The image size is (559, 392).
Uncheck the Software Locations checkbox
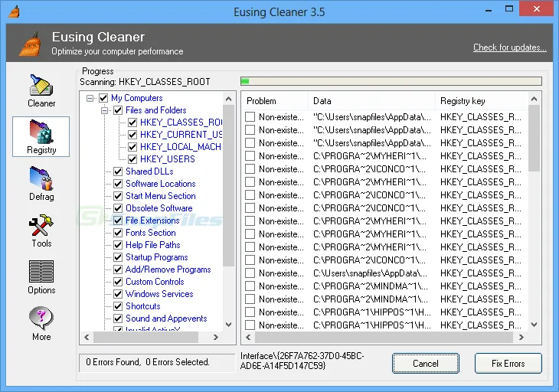[x=118, y=184]
